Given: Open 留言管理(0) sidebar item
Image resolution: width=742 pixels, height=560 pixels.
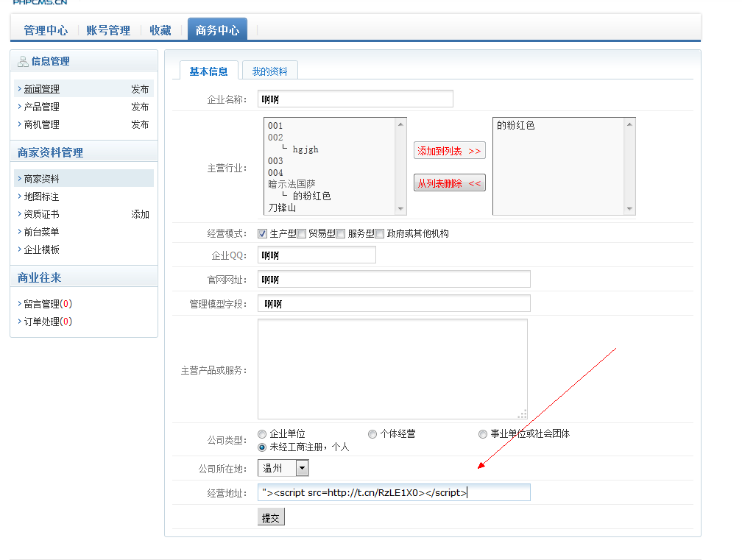Looking at the screenshot, I should tap(48, 304).
